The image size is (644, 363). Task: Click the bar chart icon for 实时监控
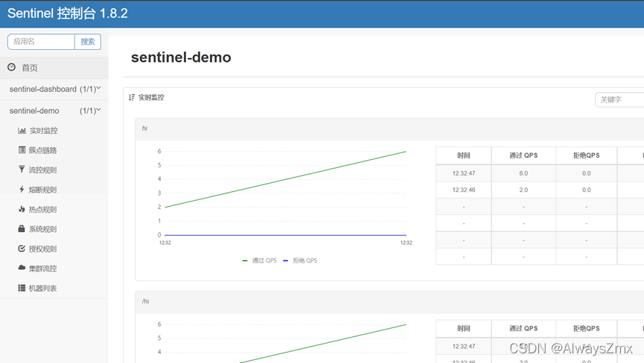click(x=22, y=130)
